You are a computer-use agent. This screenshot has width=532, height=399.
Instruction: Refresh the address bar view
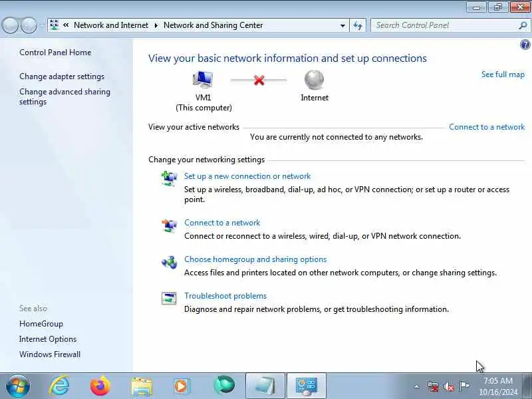pos(358,25)
